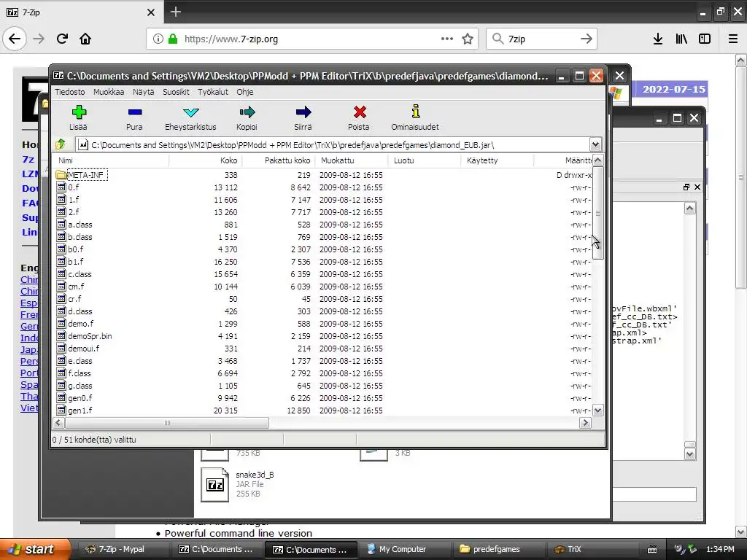Select the META-INF folder icon
Screen dimensions: 747x560
(61, 175)
